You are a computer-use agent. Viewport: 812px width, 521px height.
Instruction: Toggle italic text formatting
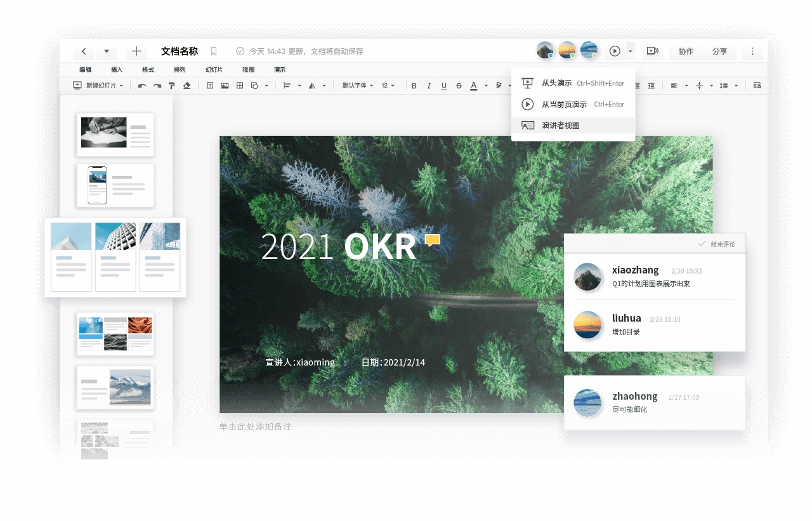(x=429, y=86)
